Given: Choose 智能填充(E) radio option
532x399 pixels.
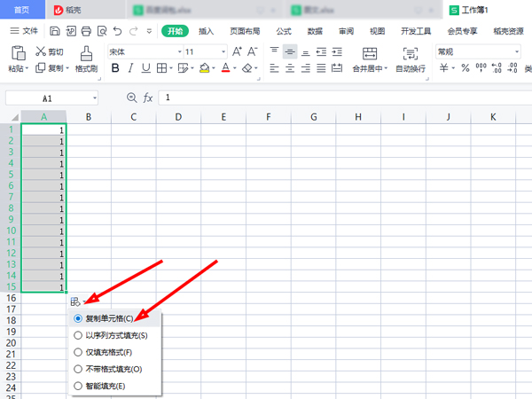Looking at the screenshot, I should pos(79,386).
